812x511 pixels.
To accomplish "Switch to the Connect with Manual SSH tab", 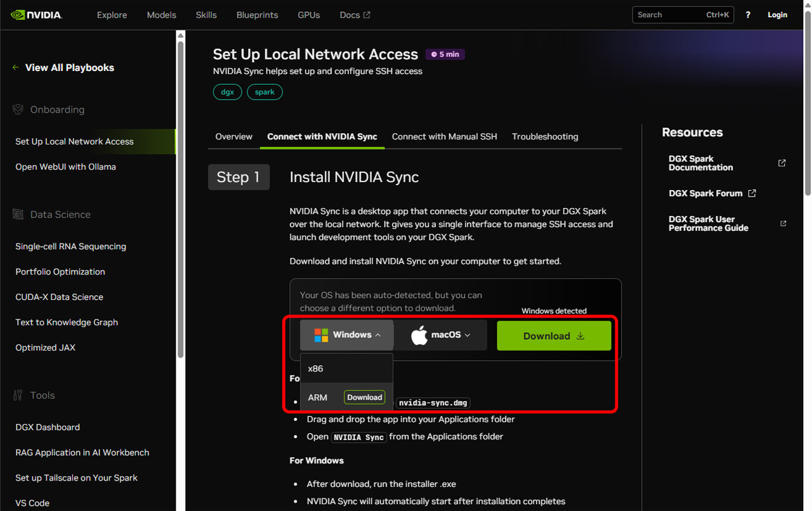I will [x=445, y=136].
